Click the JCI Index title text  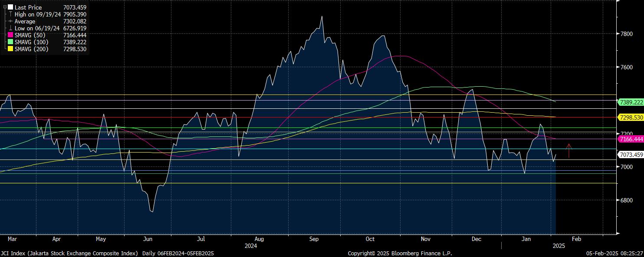click(x=69, y=253)
